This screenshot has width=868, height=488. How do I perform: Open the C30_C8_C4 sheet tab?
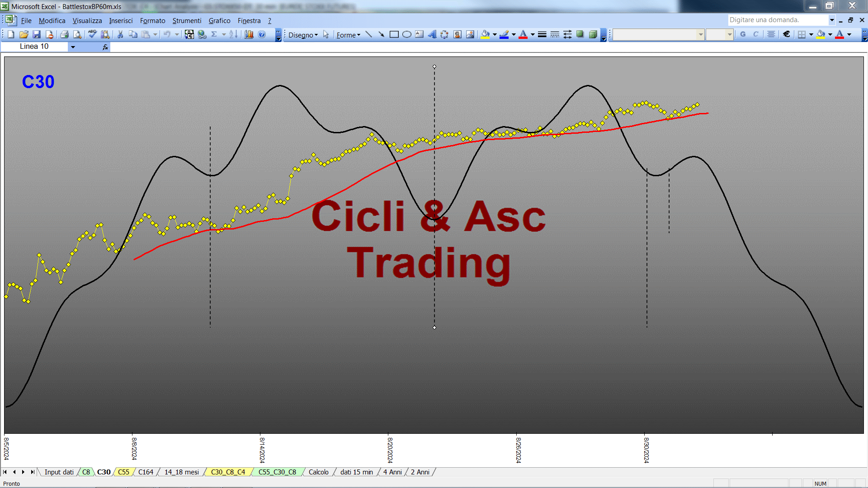tap(228, 472)
